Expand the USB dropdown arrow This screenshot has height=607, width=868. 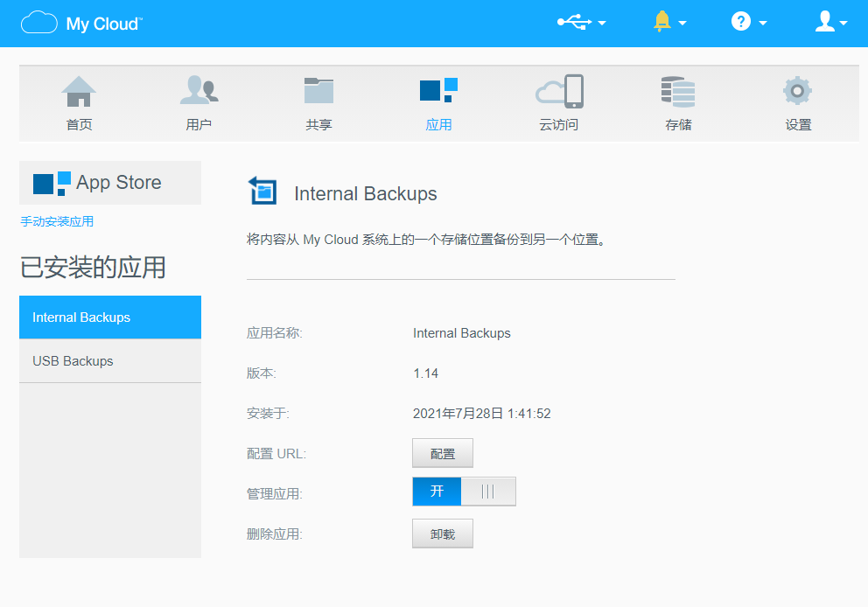[602, 24]
